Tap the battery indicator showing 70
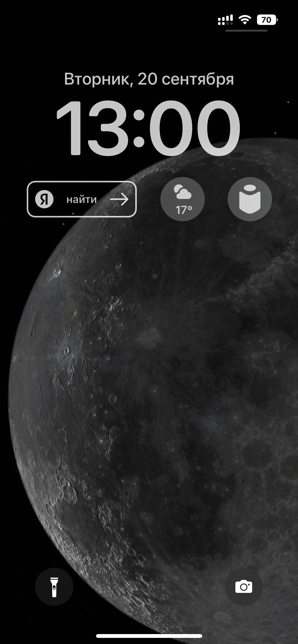The image size is (298, 644). [x=267, y=20]
